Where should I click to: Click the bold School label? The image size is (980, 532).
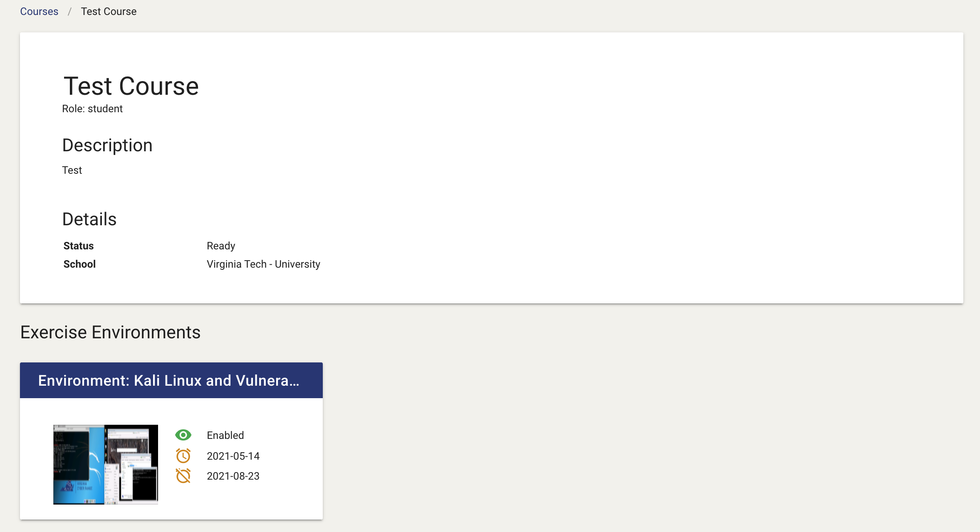point(79,264)
